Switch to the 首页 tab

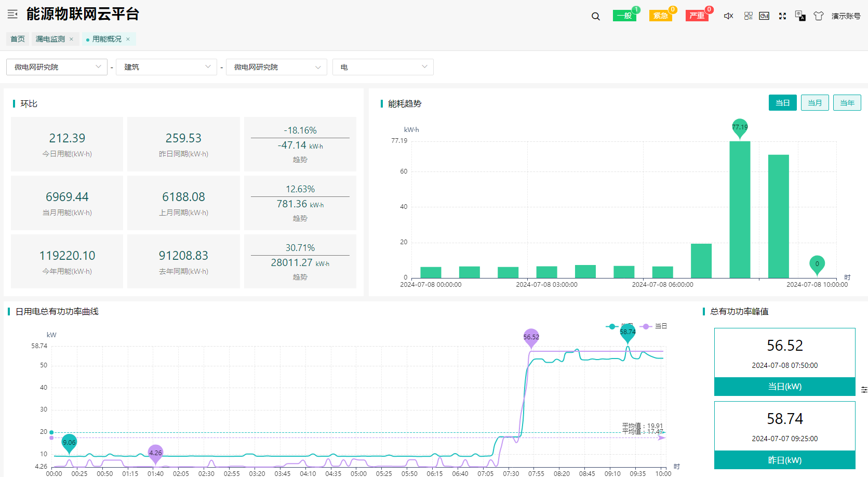(18, 39)
